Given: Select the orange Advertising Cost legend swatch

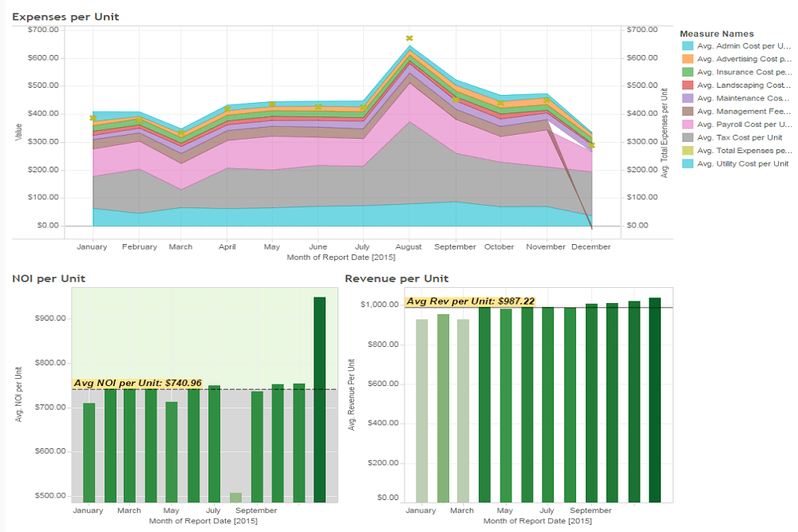Looking at the screenshot, I should pyautogui.click(x=687, y=59).
